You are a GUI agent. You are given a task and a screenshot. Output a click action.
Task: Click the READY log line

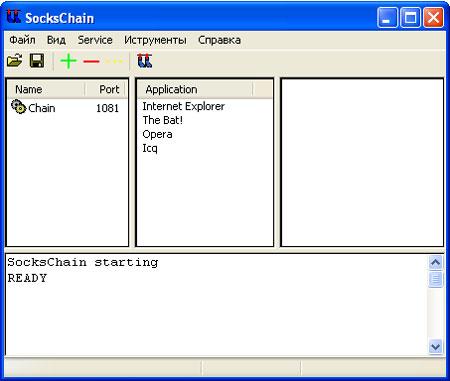(27, 278)
